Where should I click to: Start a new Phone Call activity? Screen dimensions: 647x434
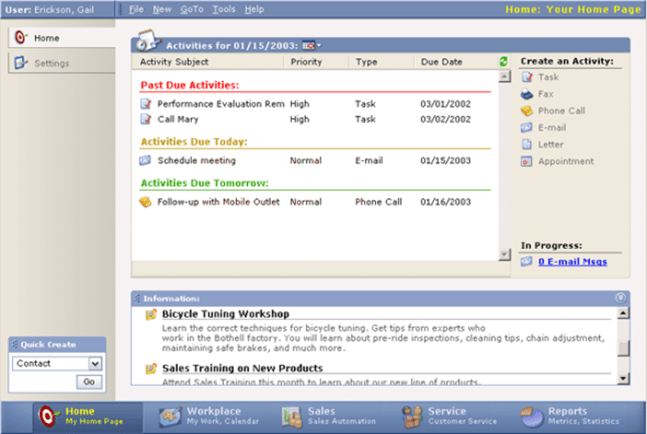click(x=527, y=111)
